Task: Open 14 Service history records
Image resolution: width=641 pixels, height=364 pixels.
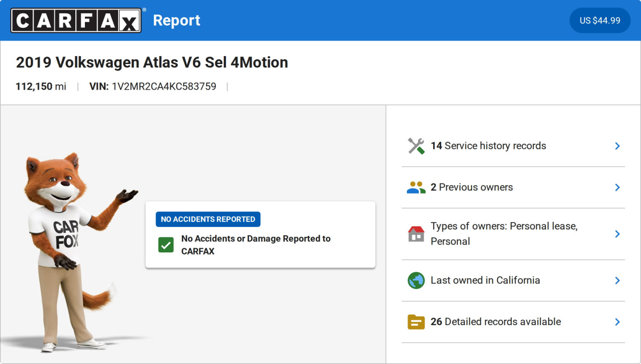Action: 488,146
